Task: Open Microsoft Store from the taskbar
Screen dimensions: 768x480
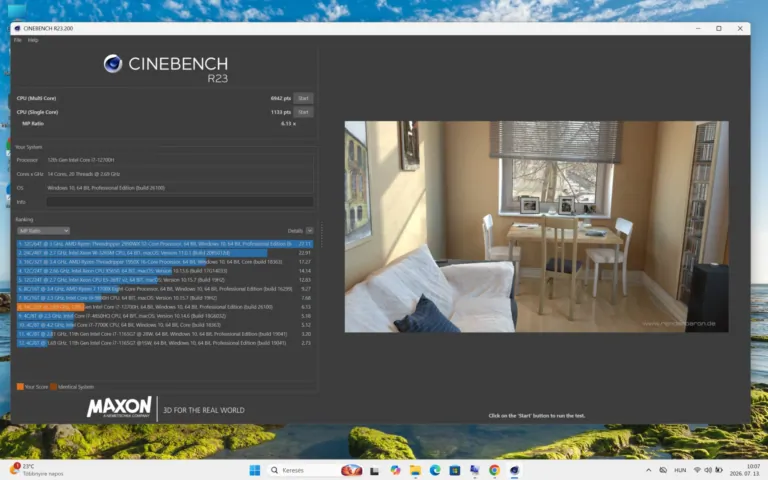Action: 455,470
